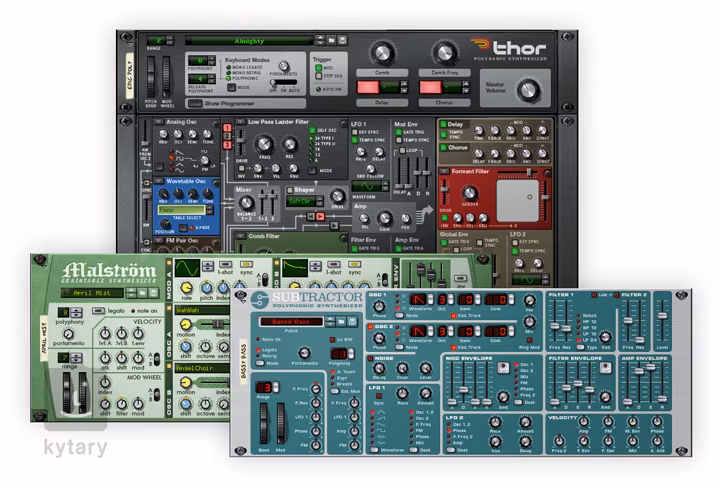Save Subtractor patch with floppy disk icon
Screen dimensions: 720x488
[x=353, y=320]
